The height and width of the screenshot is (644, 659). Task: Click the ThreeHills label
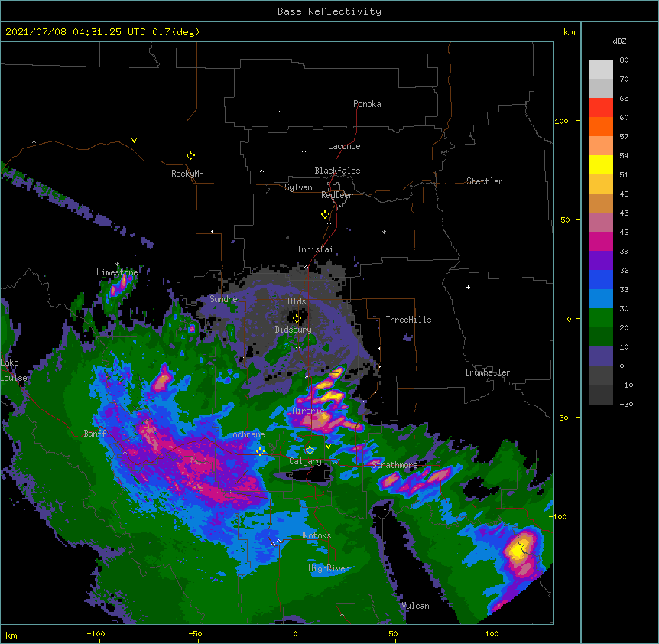(x=408, y=320)
